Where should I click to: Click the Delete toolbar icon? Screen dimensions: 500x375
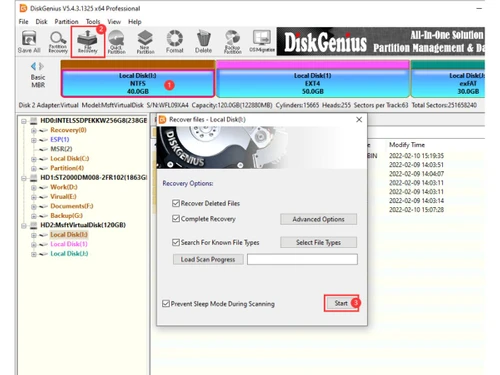tap(203, 42)
